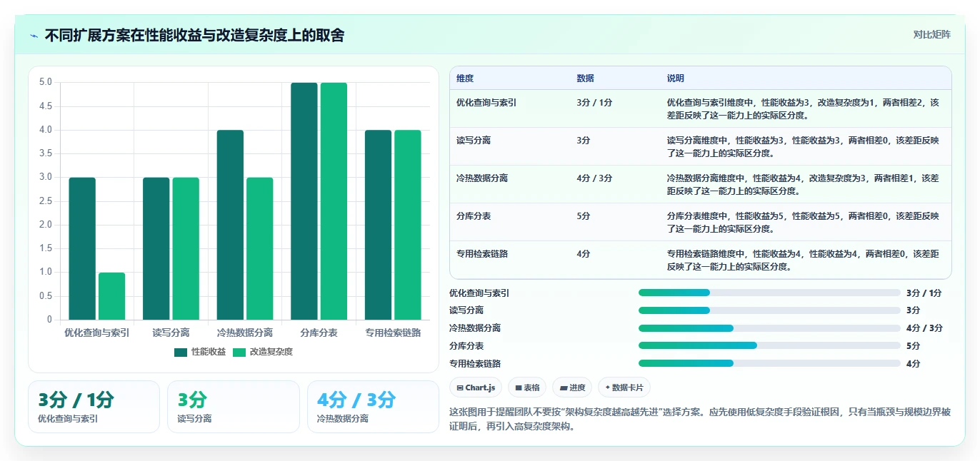Click 专用检索链路 in the table's 维度 column
980x461 pixels.
(x=482, y=253)
